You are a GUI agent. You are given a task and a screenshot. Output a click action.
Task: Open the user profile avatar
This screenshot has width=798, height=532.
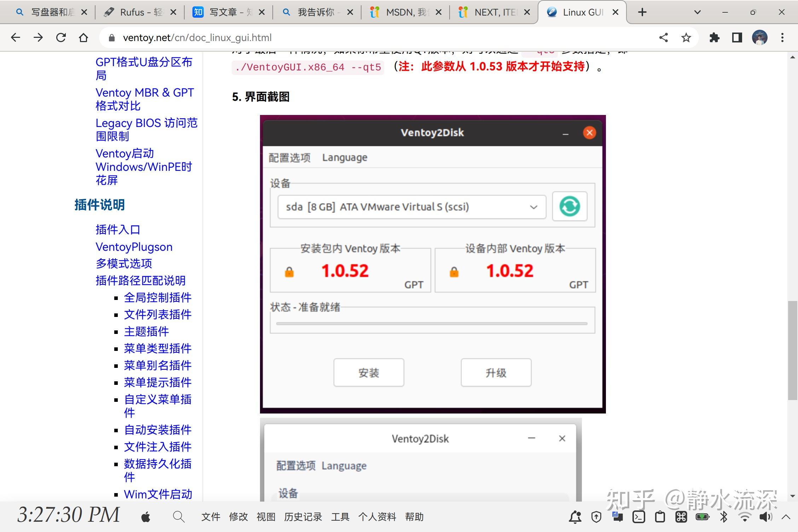pyautogui.click(x=759, y=37)
